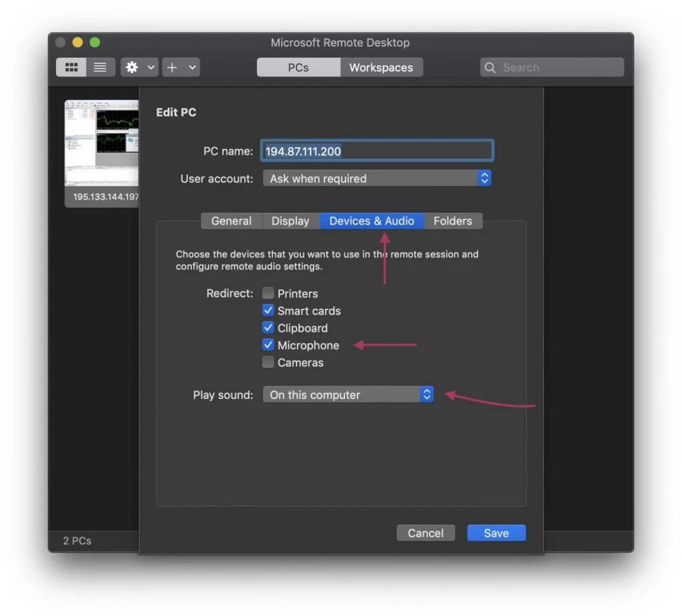
Task: Switch to the Workspaces tab
Action: (381, 67)
